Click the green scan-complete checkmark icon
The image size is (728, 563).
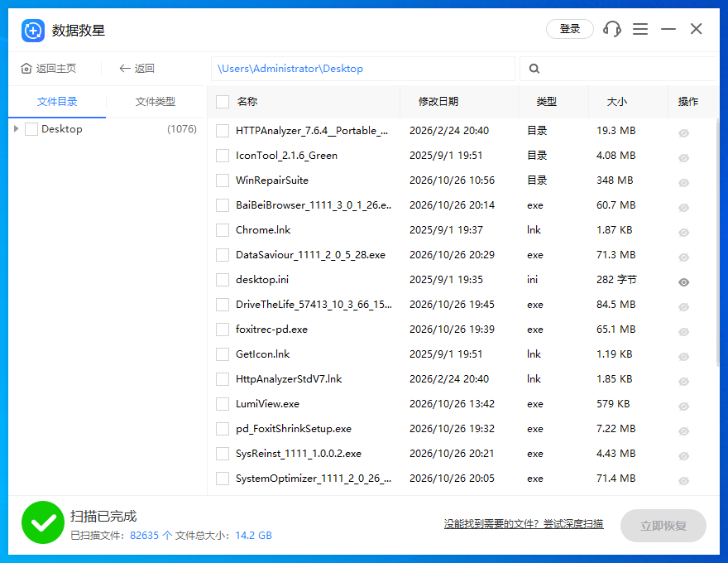[x=43, y=522]
